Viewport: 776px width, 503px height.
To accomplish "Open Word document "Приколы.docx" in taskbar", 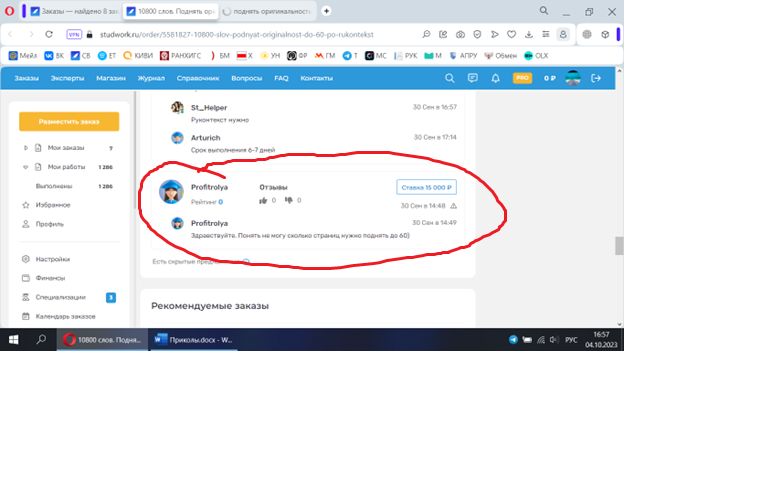I will [x=194, y=340].
